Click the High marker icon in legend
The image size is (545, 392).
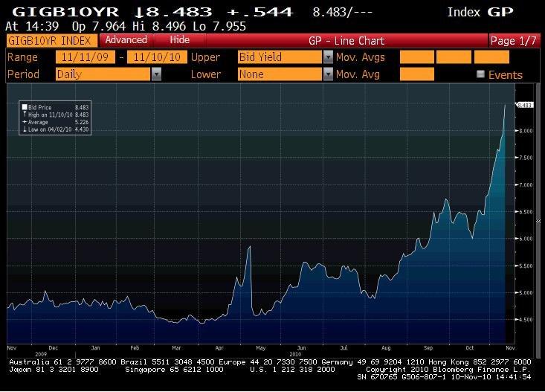(x=24, y=115)
